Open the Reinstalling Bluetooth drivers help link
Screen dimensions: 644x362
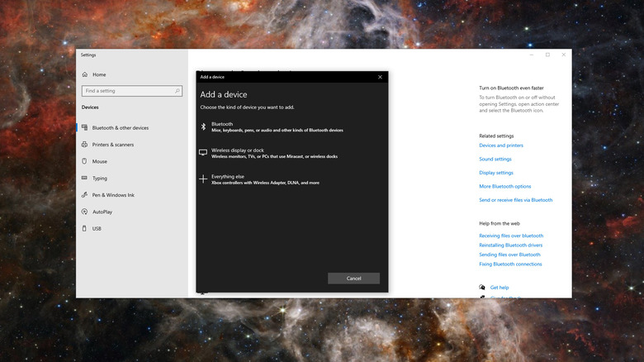(510, 245)
